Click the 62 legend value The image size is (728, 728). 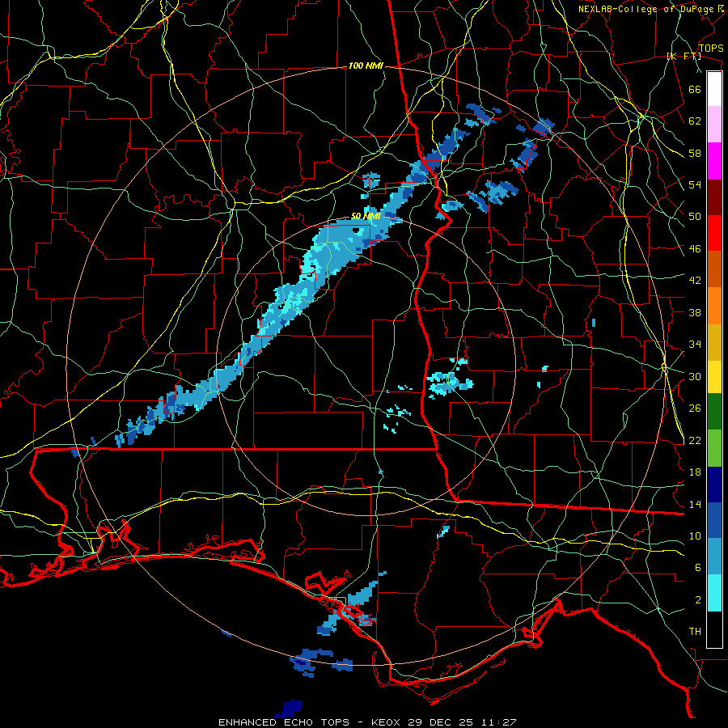695,121
